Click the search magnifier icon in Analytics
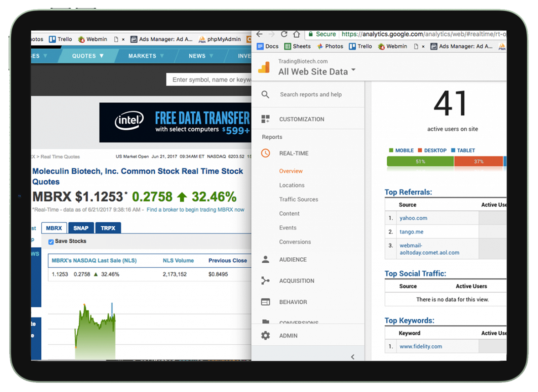This screenshot has width=538, height=392. click(x=265, y=95)
